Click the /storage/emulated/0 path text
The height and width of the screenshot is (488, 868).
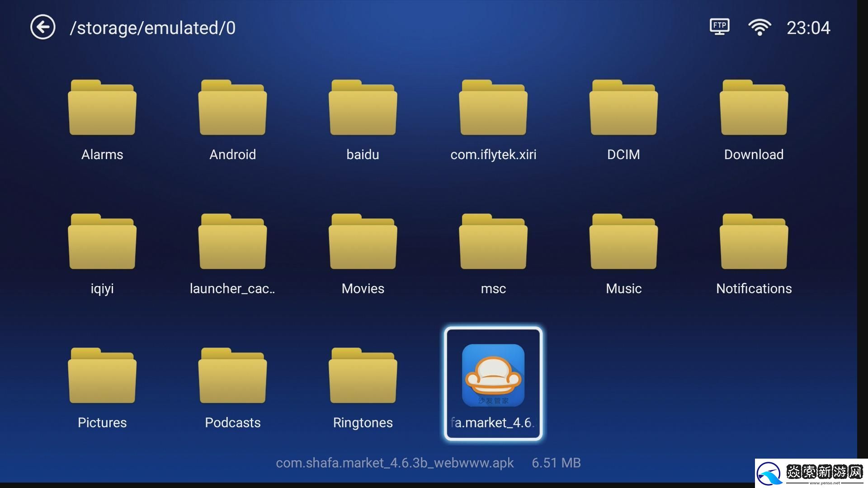(152, 28)
